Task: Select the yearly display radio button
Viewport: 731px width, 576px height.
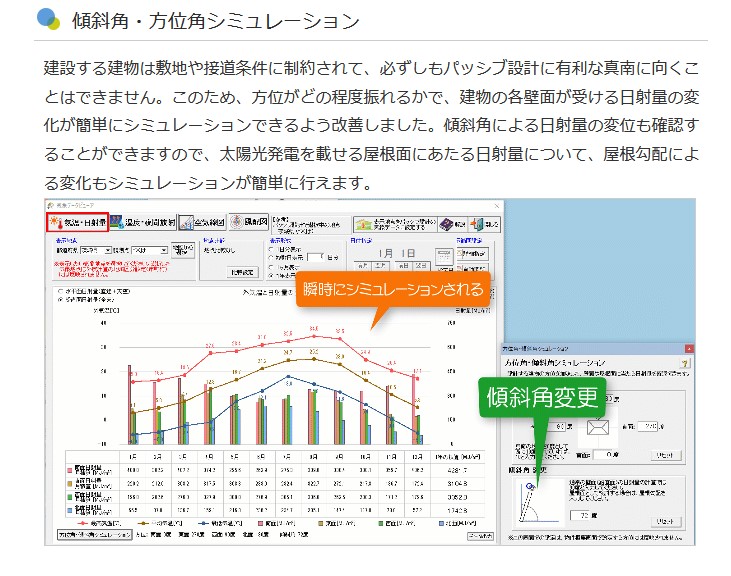Action: tap(271, 275)
